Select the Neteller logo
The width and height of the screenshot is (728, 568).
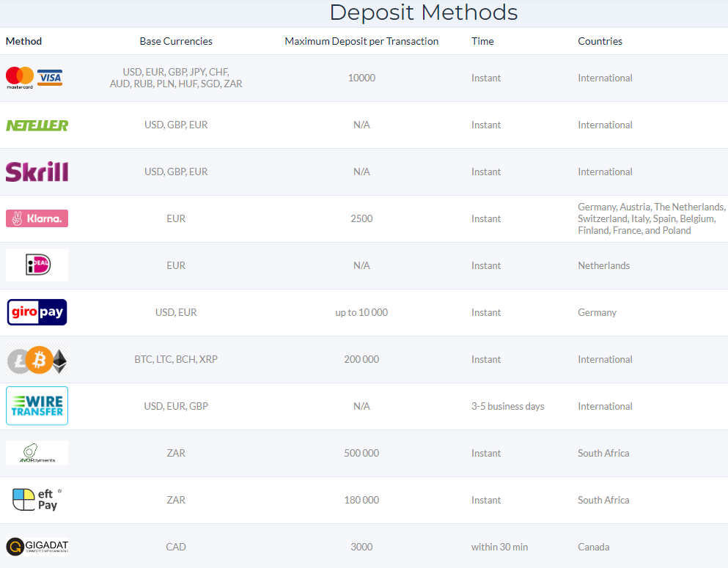[37, 125]
